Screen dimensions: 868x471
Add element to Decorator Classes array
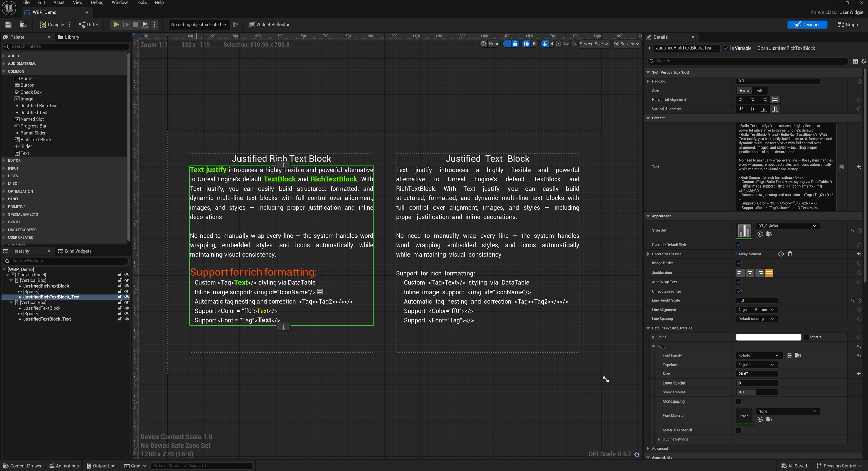point(781,254)
